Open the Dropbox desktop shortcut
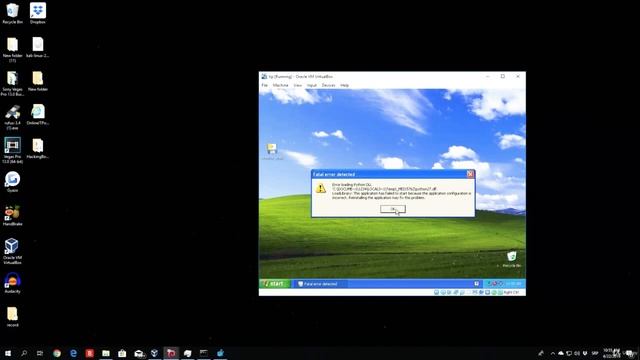This screenshot has width=640, height=360. pos(38,13)
